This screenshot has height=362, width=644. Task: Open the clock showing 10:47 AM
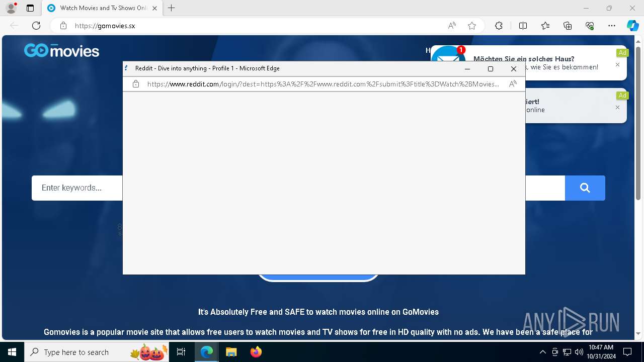[601, 352]
